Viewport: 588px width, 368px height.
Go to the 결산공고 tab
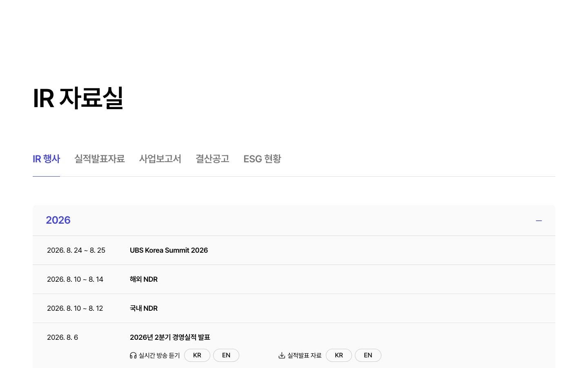212,159
